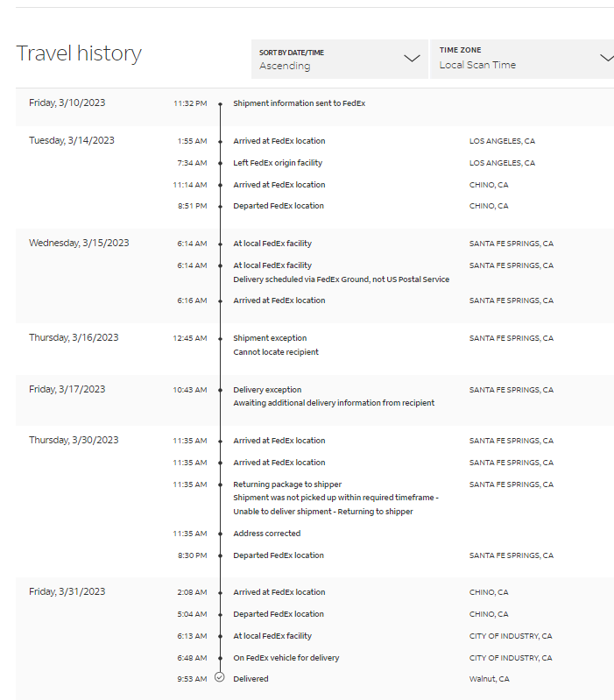Click the Friday, 3/10/2023 date label

click(67, 103)
